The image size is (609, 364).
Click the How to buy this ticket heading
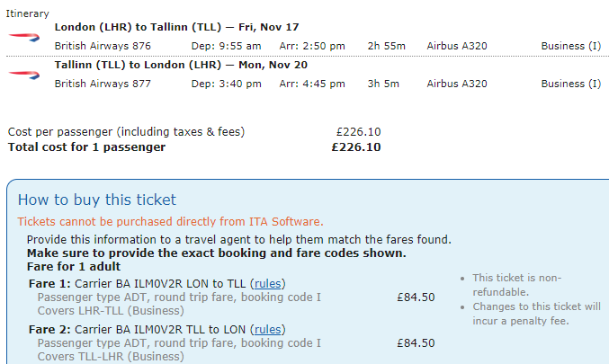97,200
